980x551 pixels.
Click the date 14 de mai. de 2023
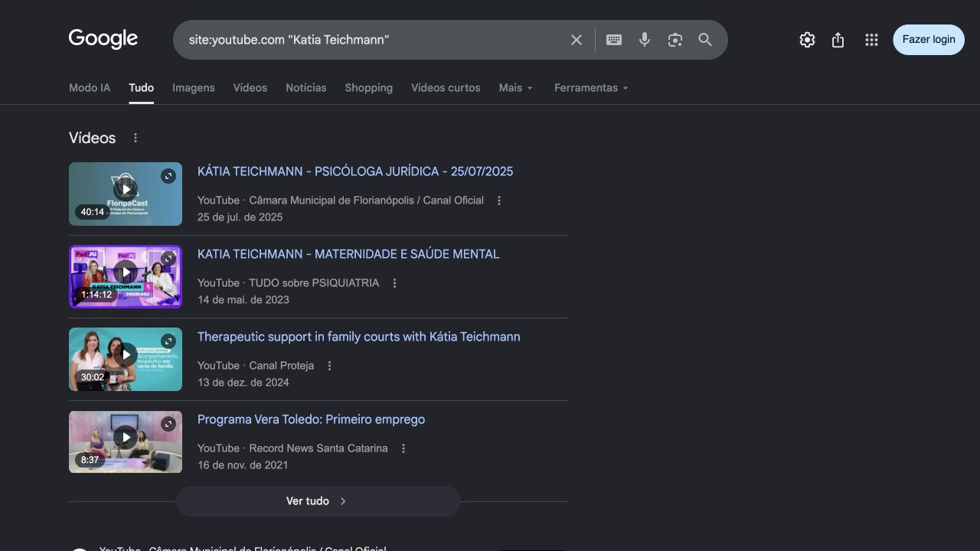243,300
